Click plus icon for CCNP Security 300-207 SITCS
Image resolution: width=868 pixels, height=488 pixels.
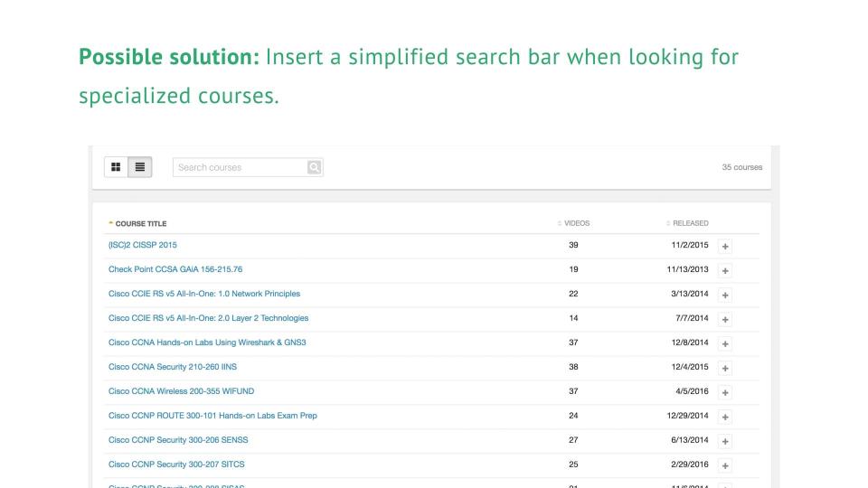[725, 465]
